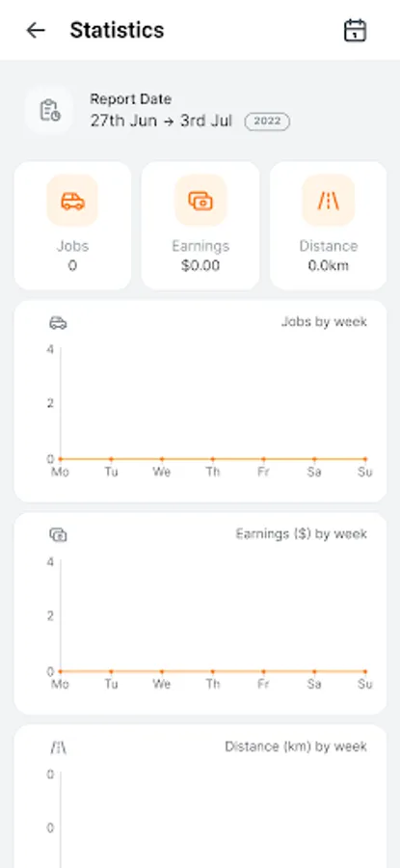The height and width of the screenshot is (868, 400).
Task: Tap the orange Distance road icon
Action: click(328, 201)
